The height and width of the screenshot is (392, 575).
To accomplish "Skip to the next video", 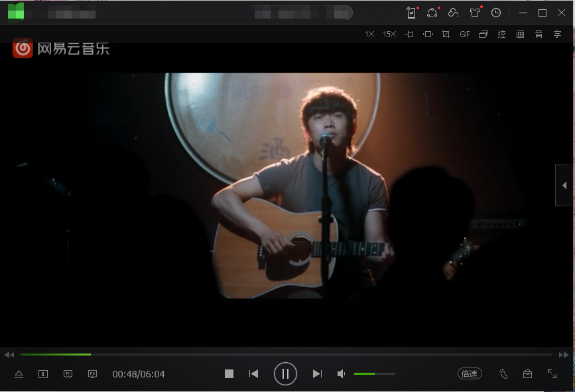I will pyautogui.click(x=317, y=374).
